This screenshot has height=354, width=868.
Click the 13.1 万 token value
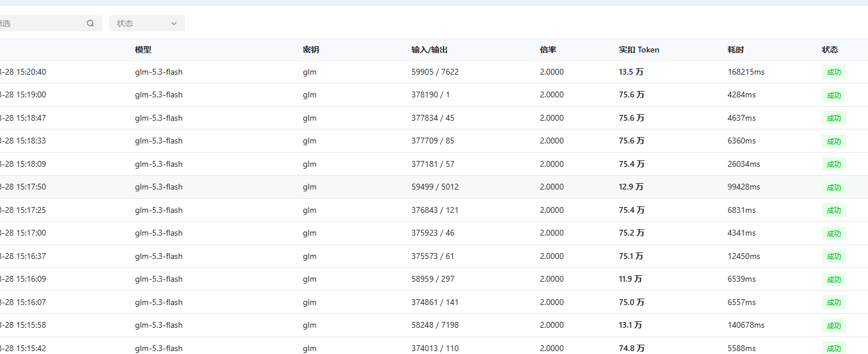[630, 325]
